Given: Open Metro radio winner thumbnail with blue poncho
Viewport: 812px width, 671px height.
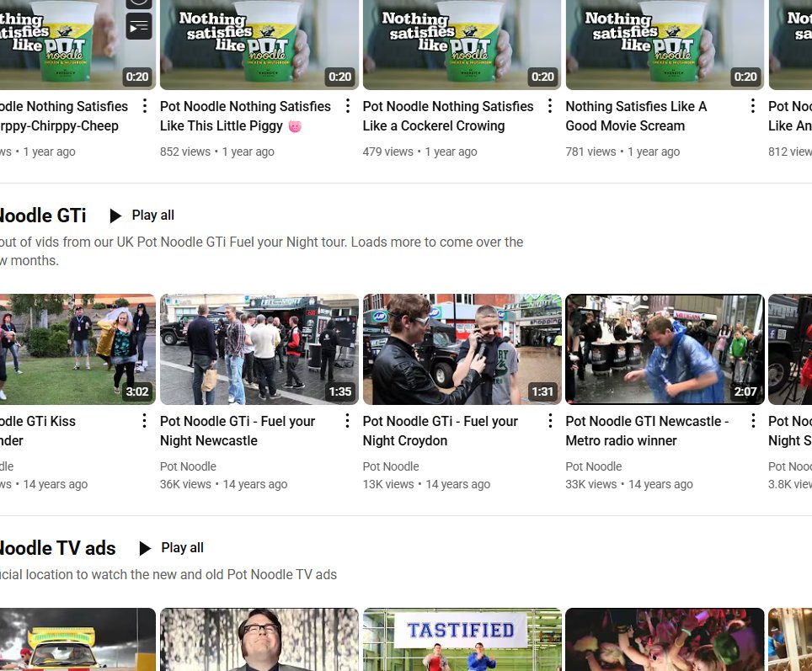Looking at the screenshot, I should (x=665, y=349).
